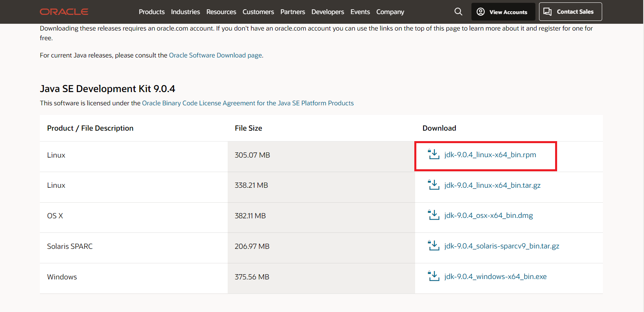The width and height of the screenshot is (644, 312).
Task: Open the Industries menu
Action: 185,12
